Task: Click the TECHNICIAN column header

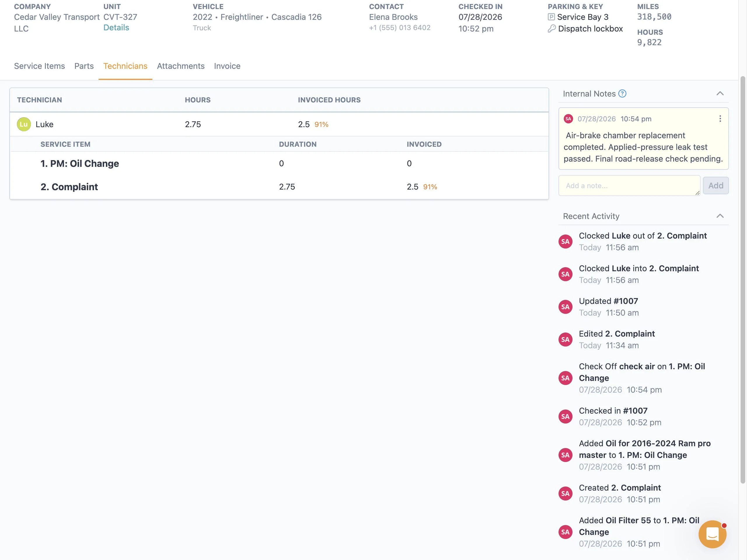Action: pos(39,100)
